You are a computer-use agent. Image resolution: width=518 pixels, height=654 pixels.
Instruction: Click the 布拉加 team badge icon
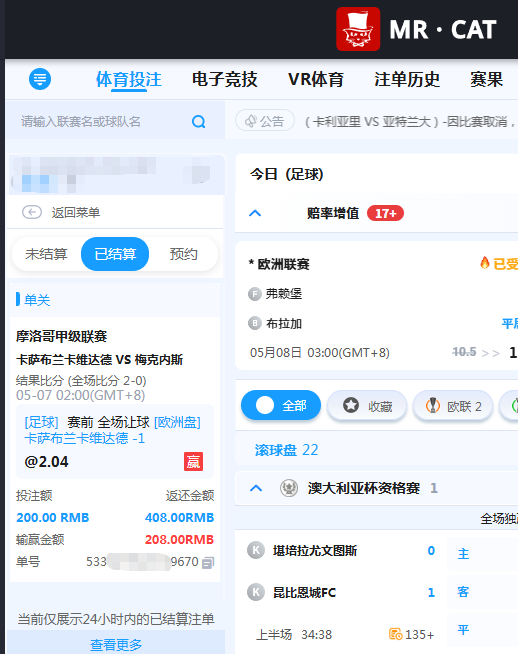(x=254, y=323)
